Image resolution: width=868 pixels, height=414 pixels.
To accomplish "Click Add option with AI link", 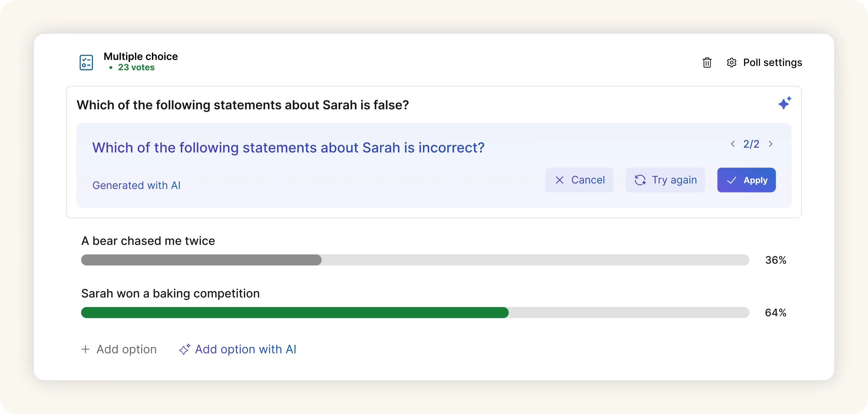I will (245, 349).
